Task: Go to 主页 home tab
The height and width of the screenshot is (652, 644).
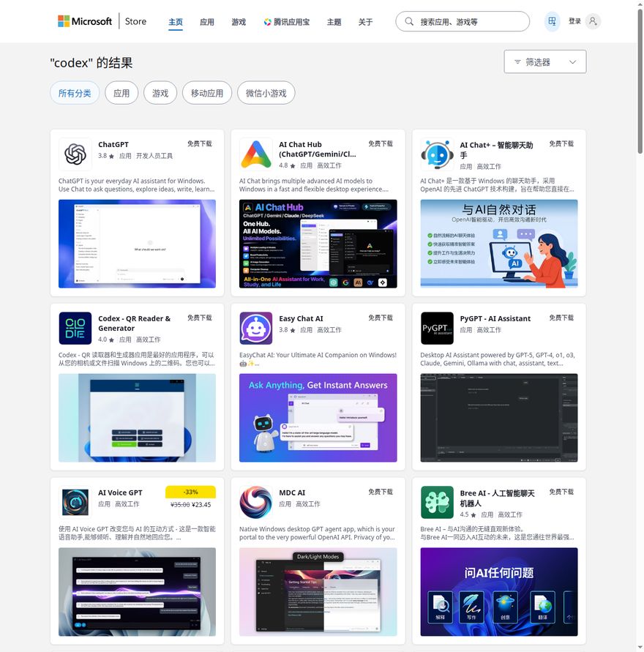Action: 176,22
